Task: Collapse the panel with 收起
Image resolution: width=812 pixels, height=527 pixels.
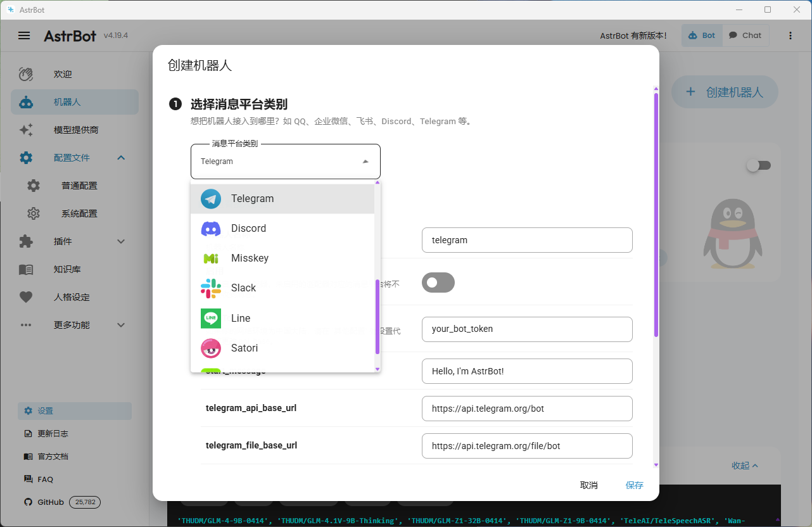Action: 745,466
